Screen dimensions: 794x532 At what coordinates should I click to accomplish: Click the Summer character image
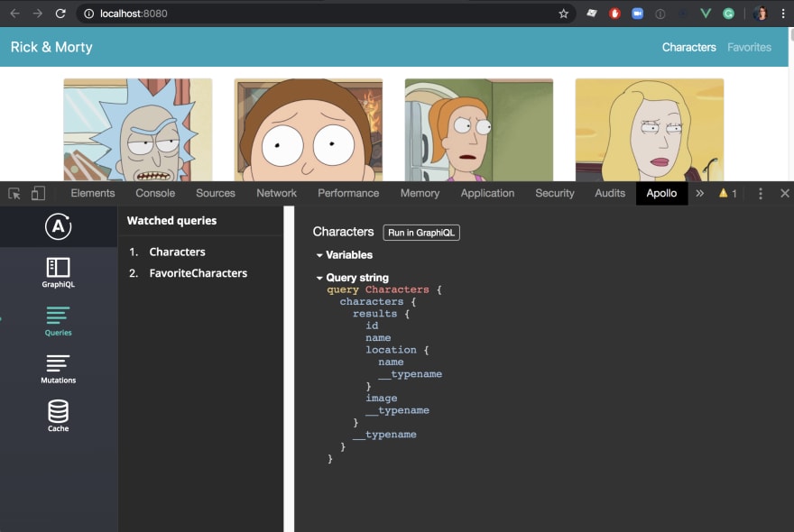click(478, 130)
